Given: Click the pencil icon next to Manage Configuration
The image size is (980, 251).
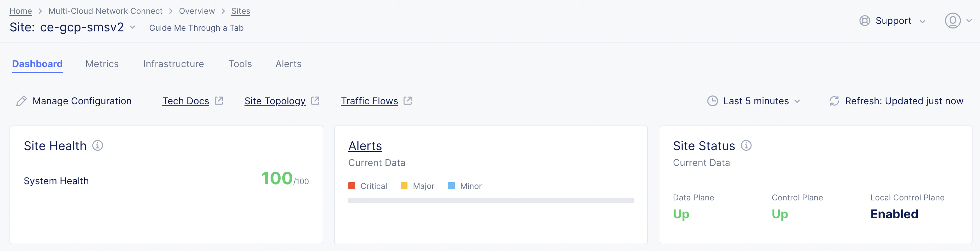Looking at the screenshot, I should coord(22,101).
